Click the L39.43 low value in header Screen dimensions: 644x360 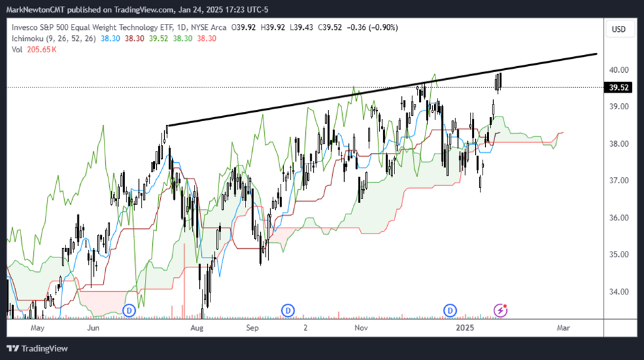(x=301, y=28)
